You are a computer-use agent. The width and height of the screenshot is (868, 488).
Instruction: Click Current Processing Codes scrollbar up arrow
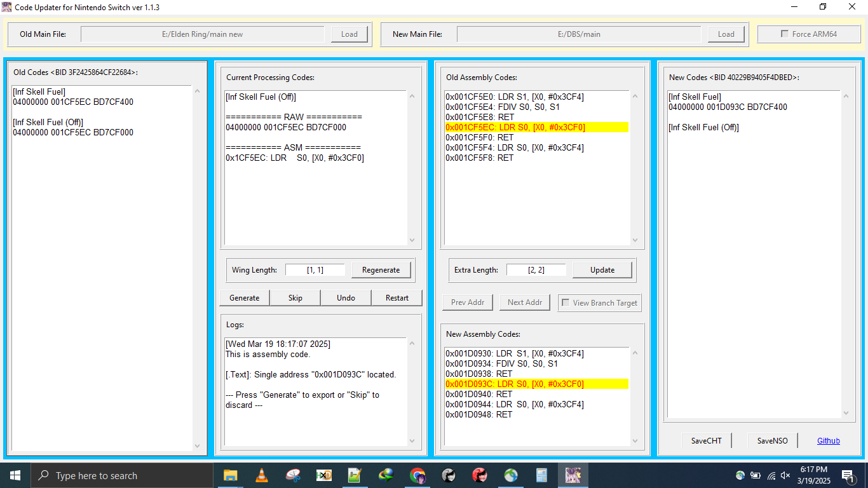click(412, 97)
